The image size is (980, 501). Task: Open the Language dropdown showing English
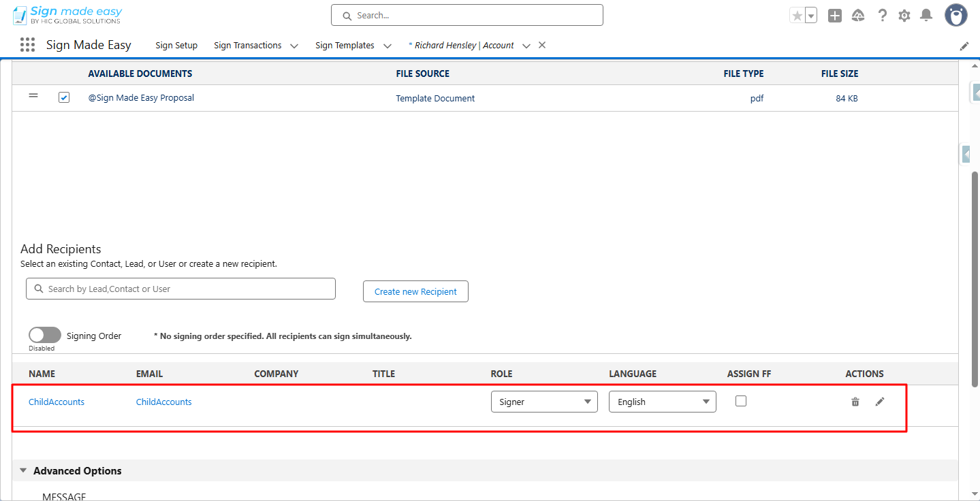[661, 401]
